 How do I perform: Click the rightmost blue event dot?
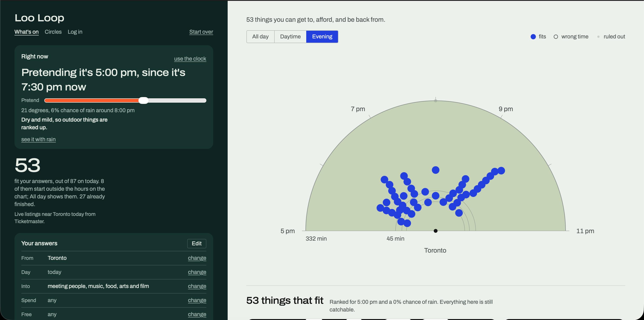[501, 170]
